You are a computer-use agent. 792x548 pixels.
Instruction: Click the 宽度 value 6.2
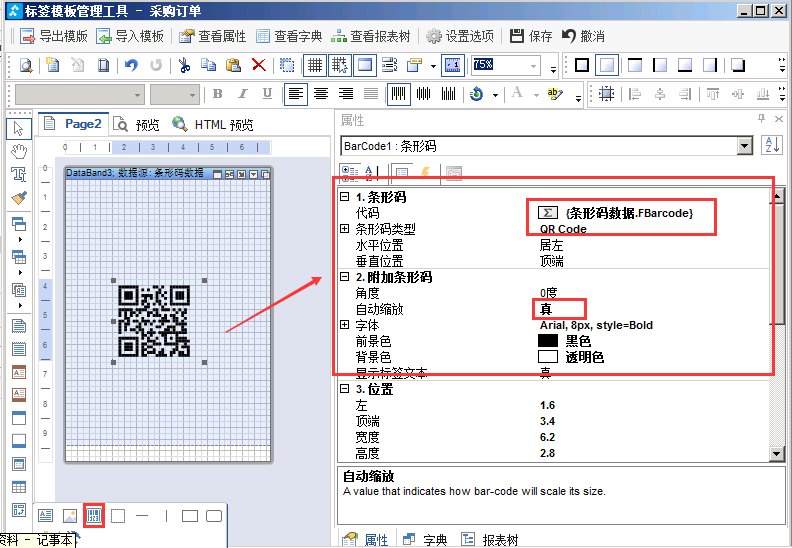click(548, 437)
